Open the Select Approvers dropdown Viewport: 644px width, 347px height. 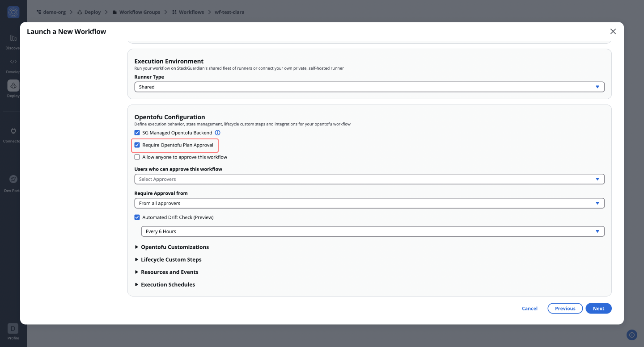369,179
